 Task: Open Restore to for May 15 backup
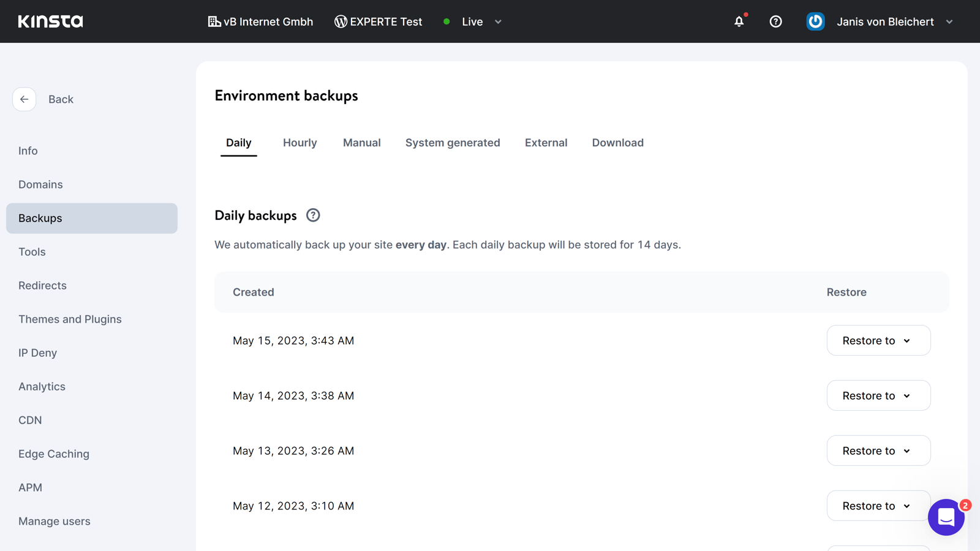[x=878, y=340]
